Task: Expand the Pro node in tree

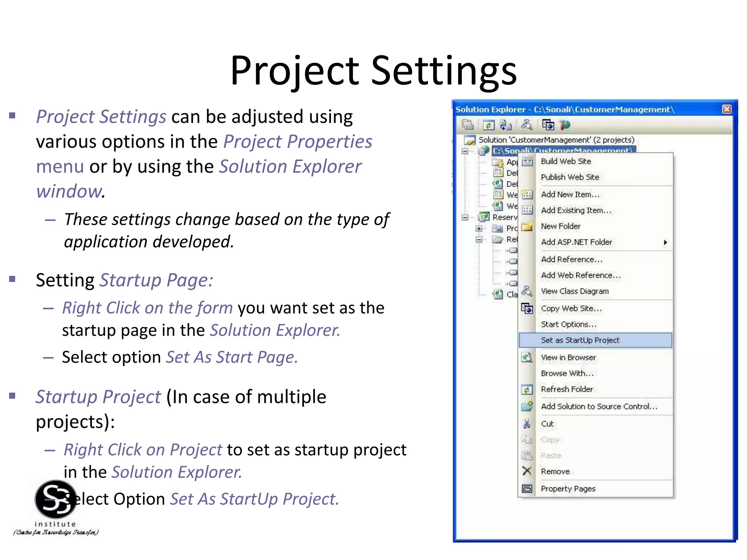Action: pyautogui.click(x=479, y=229)
